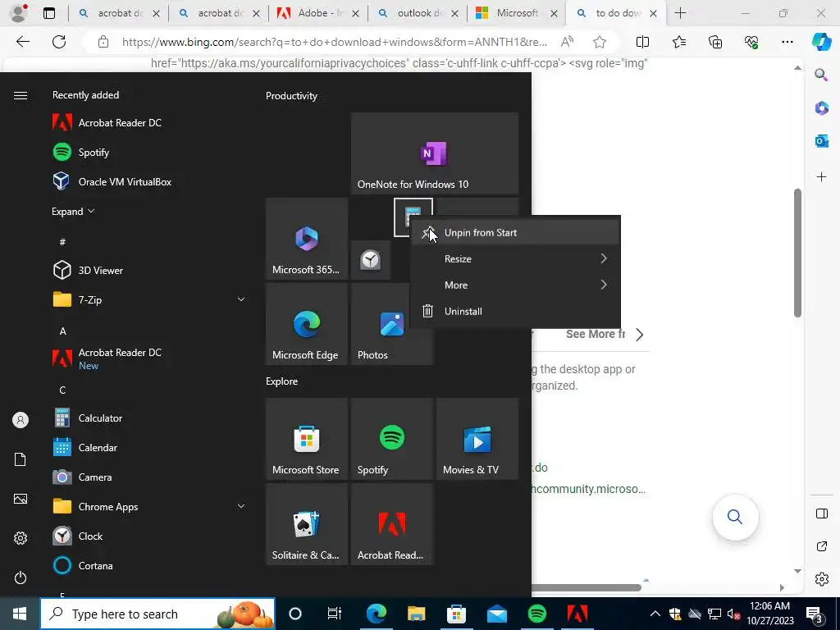This screenshot has height=630, width=840.
Task: Open the small Clock tile
Action: pos(370,260)
